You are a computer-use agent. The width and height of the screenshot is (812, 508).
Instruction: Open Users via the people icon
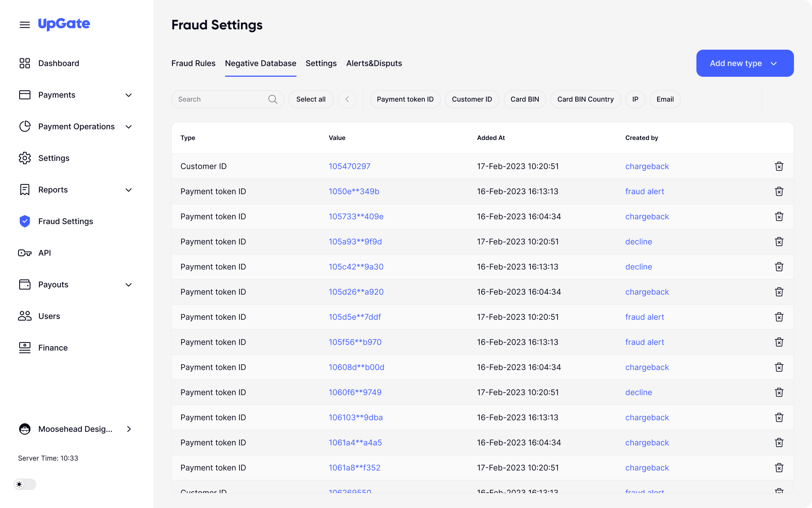(24, 316)
